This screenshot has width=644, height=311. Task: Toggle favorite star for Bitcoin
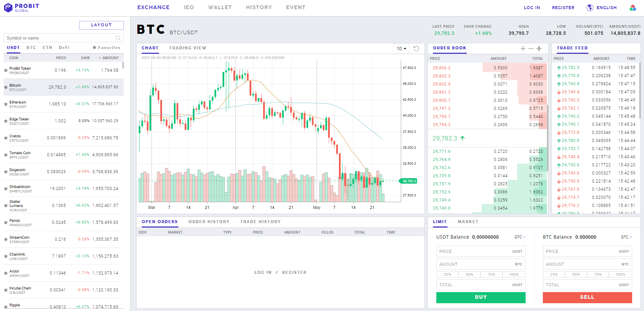[6, 87]
